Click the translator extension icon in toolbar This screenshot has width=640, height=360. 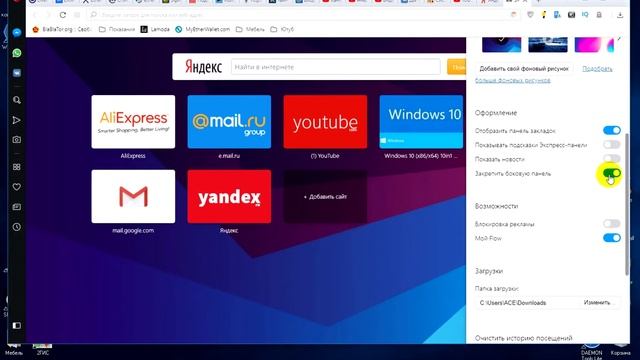[x=557, y=15]
